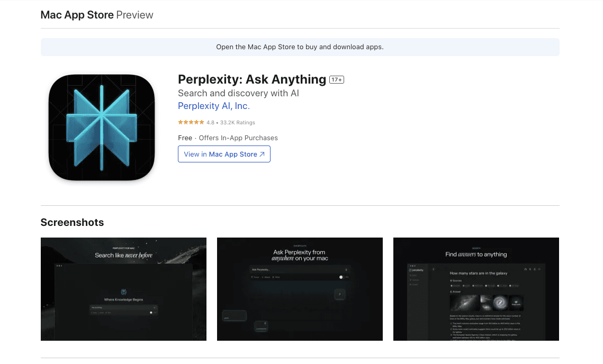Open the View in Mac App Store button
The width and height of the screenshot is (603, 364).
[x=224, y=154]
